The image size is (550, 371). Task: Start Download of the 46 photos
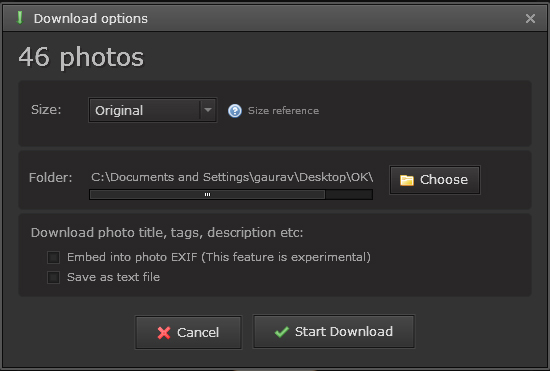[334, 331]
